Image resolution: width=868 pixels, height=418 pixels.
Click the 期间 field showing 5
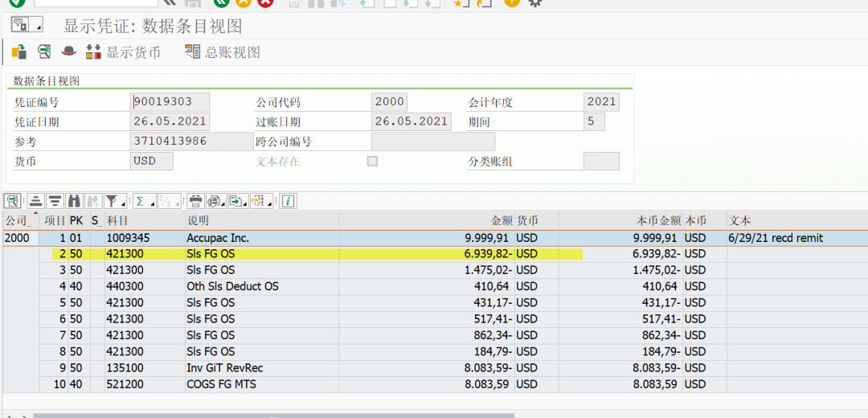(x=594, y=122)
